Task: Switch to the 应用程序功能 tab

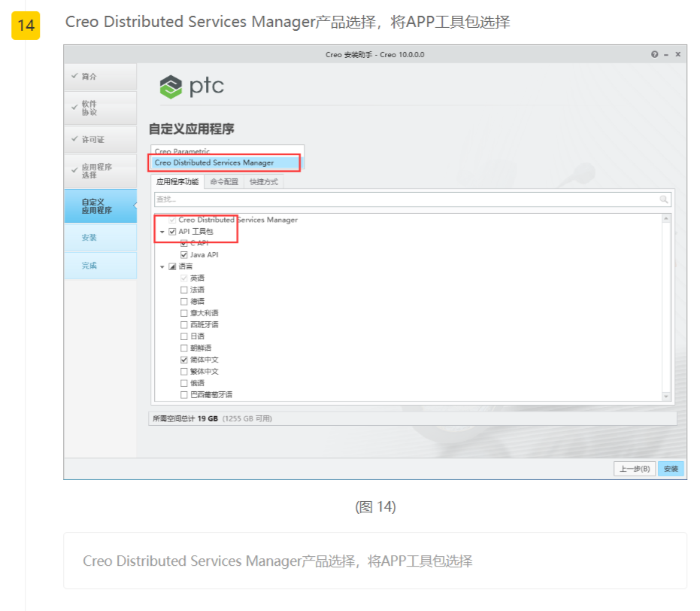Action: point(177,182)
